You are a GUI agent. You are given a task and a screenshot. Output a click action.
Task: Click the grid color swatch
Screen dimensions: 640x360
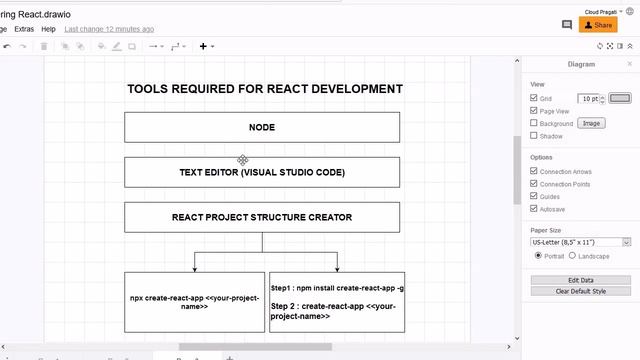(x=620, y=98)
